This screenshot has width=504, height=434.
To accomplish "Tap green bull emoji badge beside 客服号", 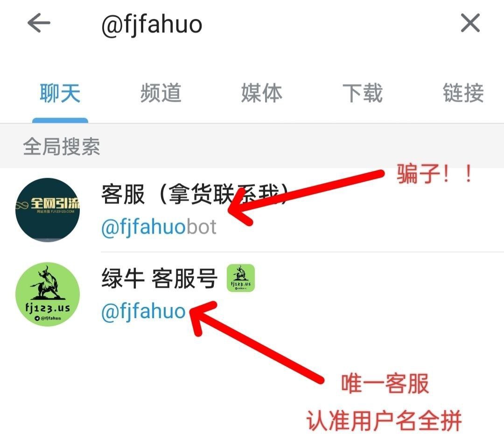I will (x=241, y=278).
